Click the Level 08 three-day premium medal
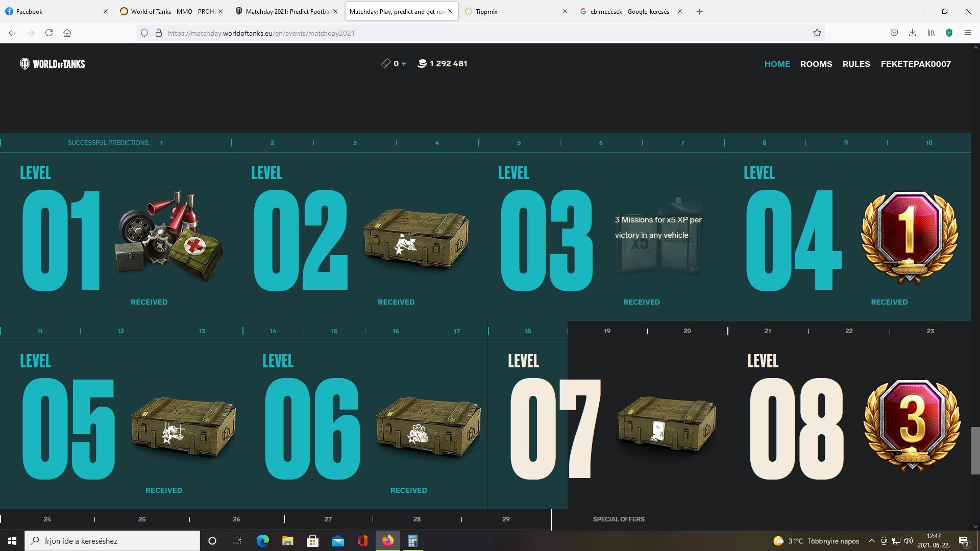This screenshot has height=551, width=980. click(912, 426)
